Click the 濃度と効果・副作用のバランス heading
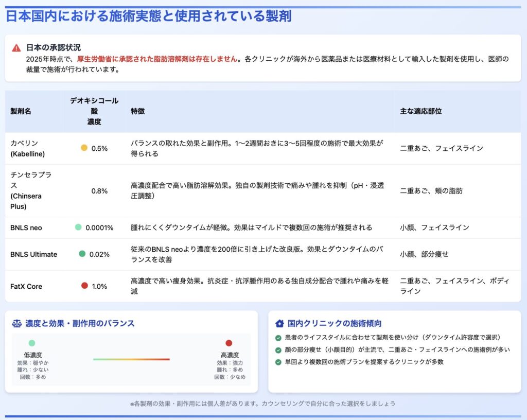Viewport: 527px width, 420px height. pyautogui.click(x=80, y=323)
